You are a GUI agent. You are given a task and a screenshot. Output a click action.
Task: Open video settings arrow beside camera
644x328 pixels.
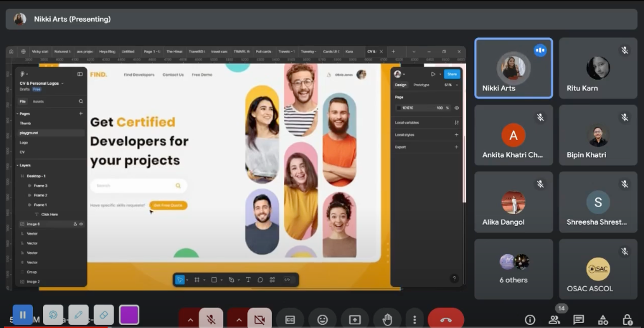[x=238, y=320]
